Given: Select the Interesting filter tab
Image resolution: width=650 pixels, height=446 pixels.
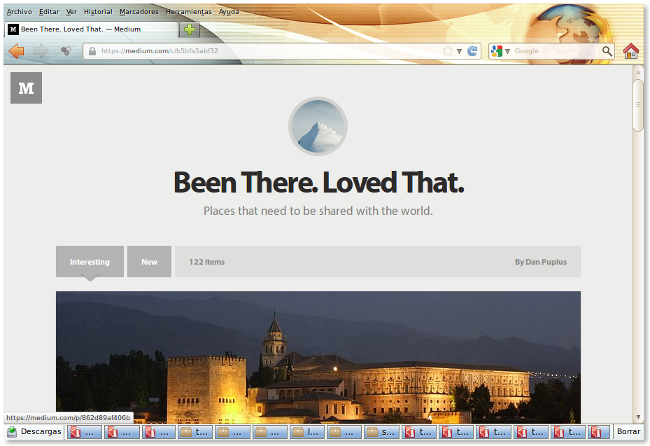Looking at the screenshot, I should [90, 262].
